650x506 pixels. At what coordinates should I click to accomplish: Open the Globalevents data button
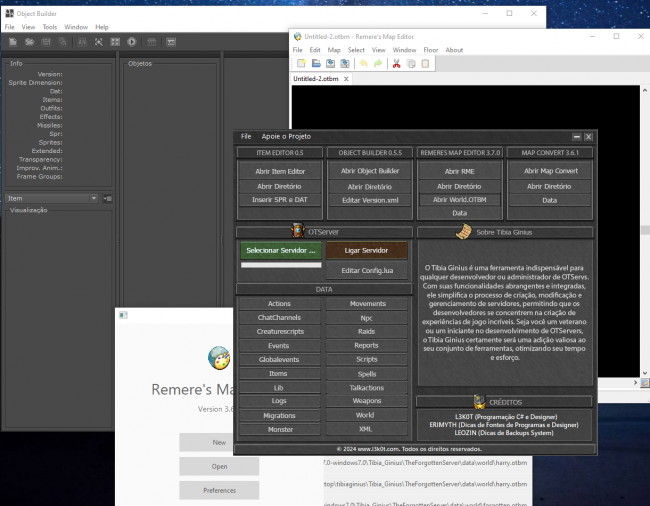(x=279, y=360)
